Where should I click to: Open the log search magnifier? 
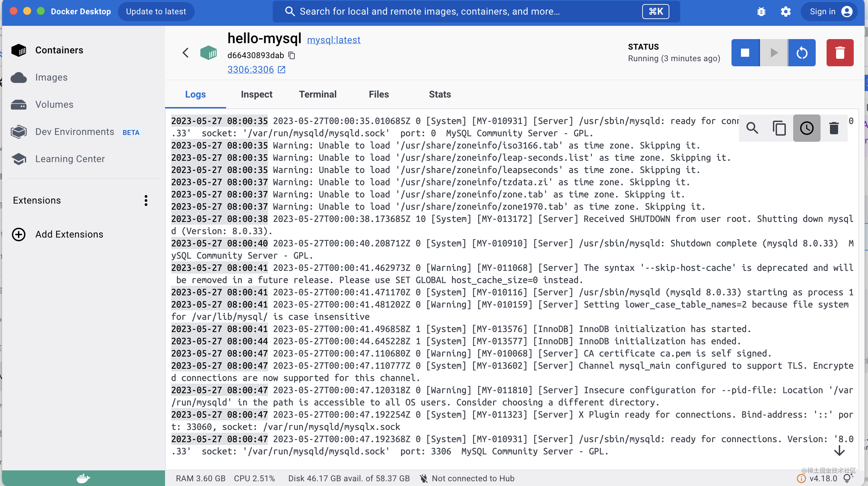pyautogui.click(x=752, y=128)
